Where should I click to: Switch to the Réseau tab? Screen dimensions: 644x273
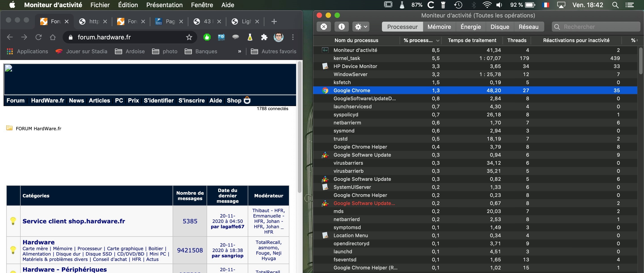click(528, 27)
